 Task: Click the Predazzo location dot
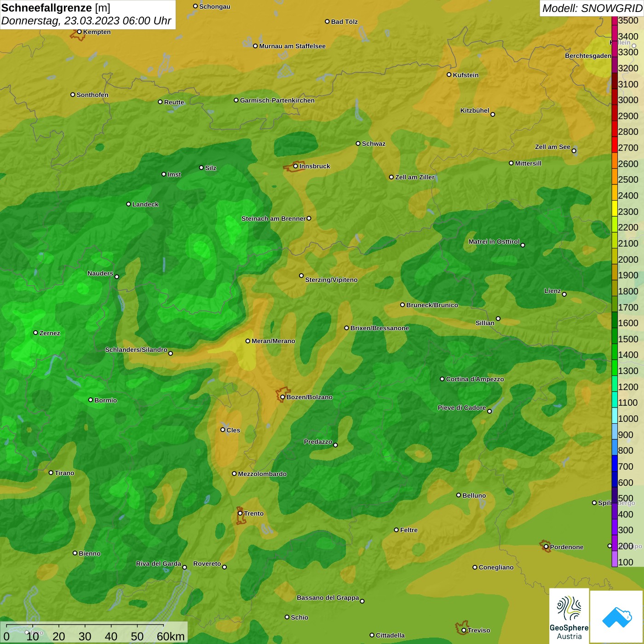[x=335, y=445]
